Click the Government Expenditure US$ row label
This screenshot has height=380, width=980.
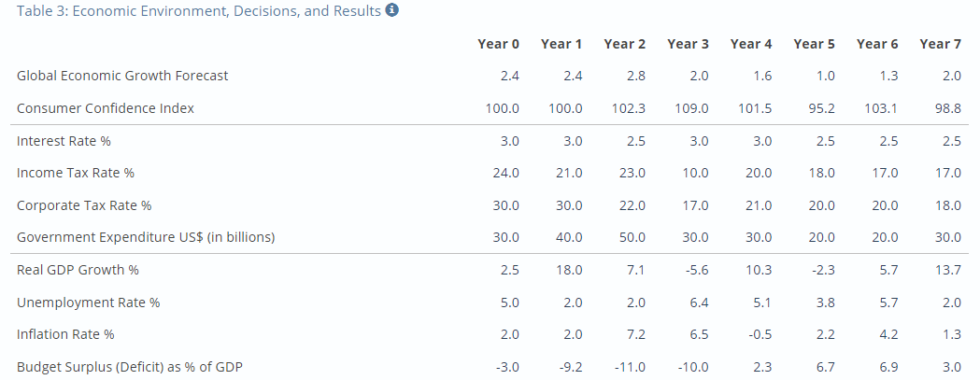click(x=146, y=237)
